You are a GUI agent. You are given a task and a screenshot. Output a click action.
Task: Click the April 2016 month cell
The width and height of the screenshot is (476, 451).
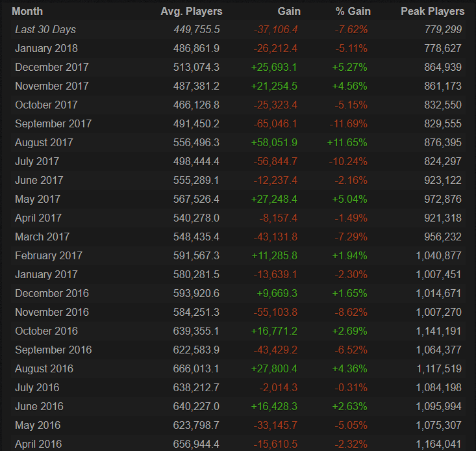pos(38,444)
